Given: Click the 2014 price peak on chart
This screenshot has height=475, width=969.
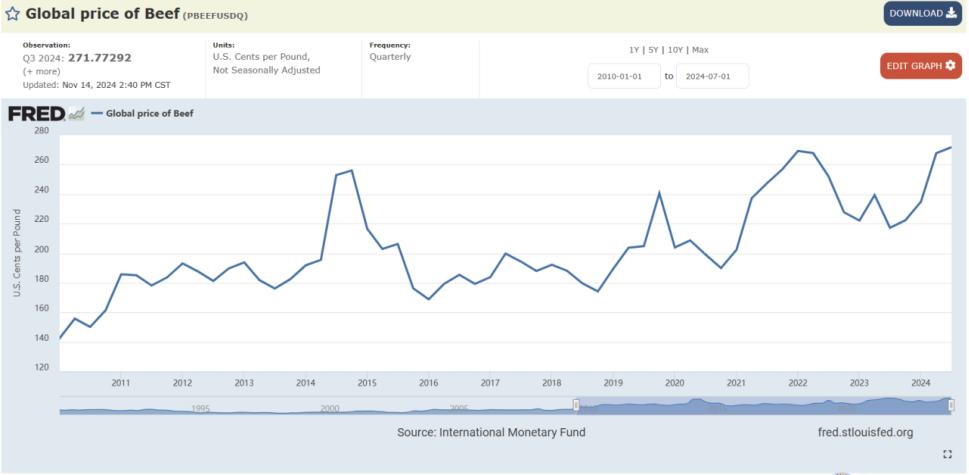Looking at the screenshot, I should click(x=351, y=171).
